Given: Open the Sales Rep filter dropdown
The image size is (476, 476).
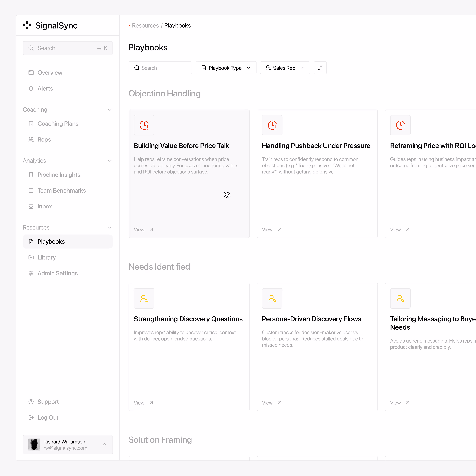Looking at the screenshot, I should [x=285, y=68].
